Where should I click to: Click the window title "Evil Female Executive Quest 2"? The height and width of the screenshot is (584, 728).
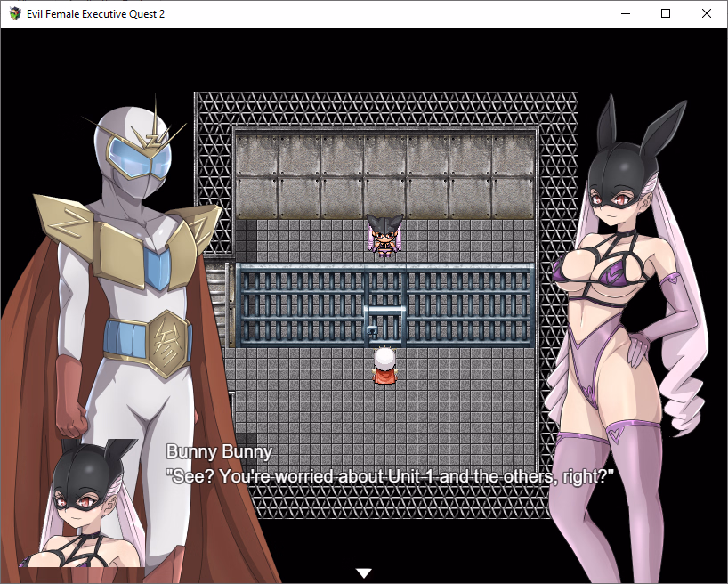point(95,14)
